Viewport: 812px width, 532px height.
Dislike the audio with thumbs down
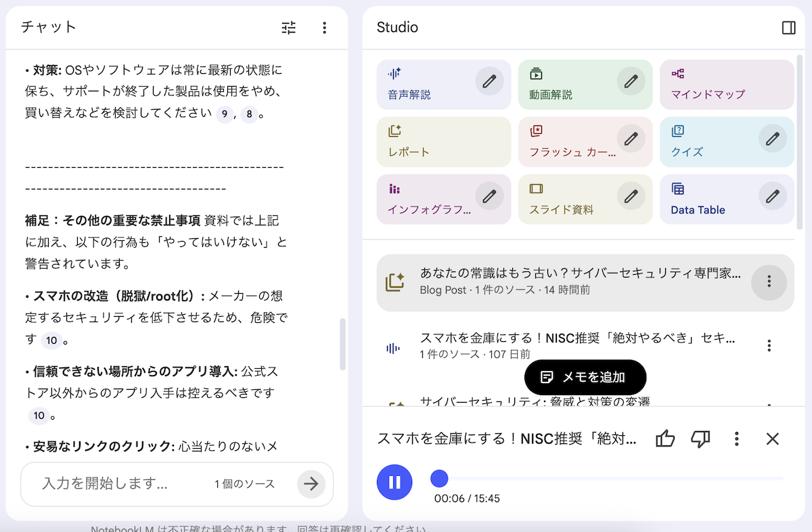[700, 439]
